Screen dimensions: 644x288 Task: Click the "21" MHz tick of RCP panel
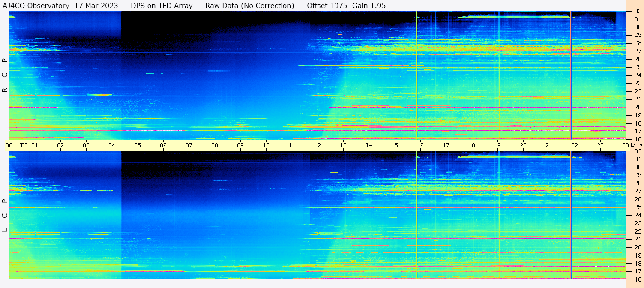click(x=637, y=99)
